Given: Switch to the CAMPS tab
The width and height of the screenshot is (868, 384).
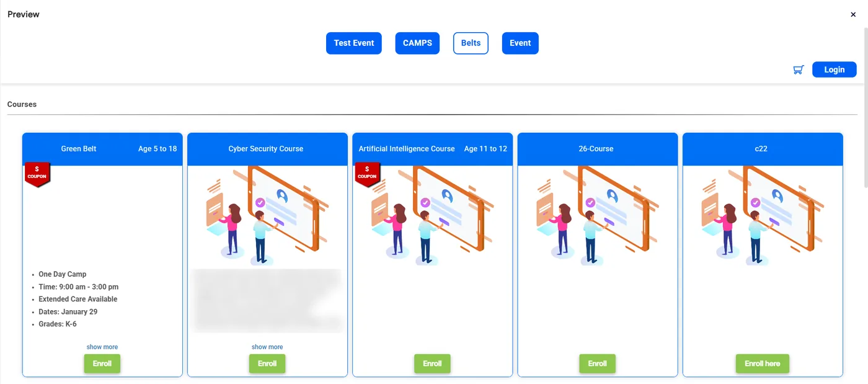Looking at the screenshot, I should click(417, 43).
